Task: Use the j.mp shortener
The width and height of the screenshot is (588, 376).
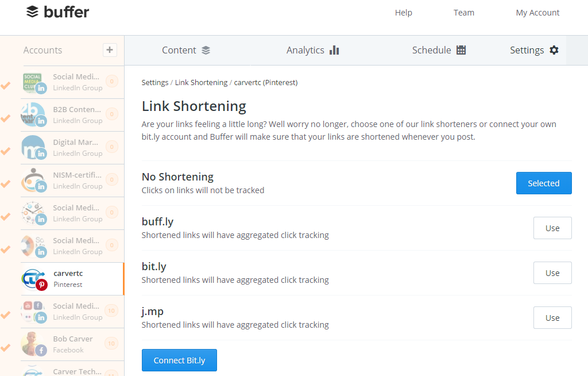Action: tap(552, 318)
